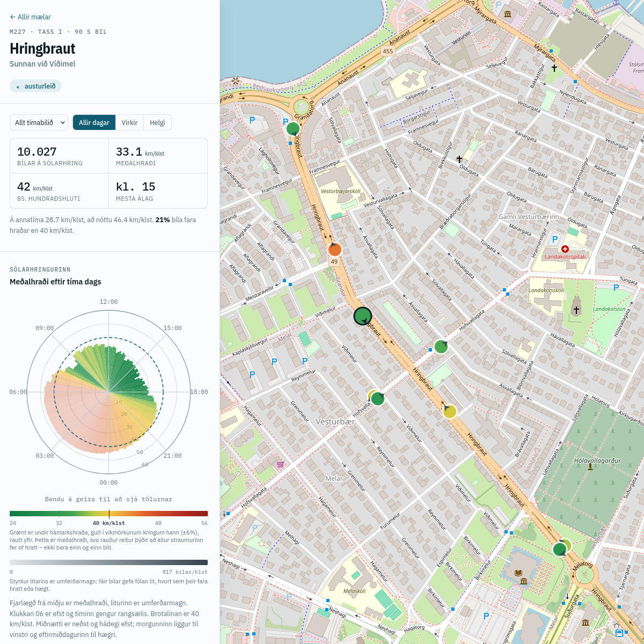Click the 12:00 label on the chart
The image size is (644, 644).
coord(108,302)
